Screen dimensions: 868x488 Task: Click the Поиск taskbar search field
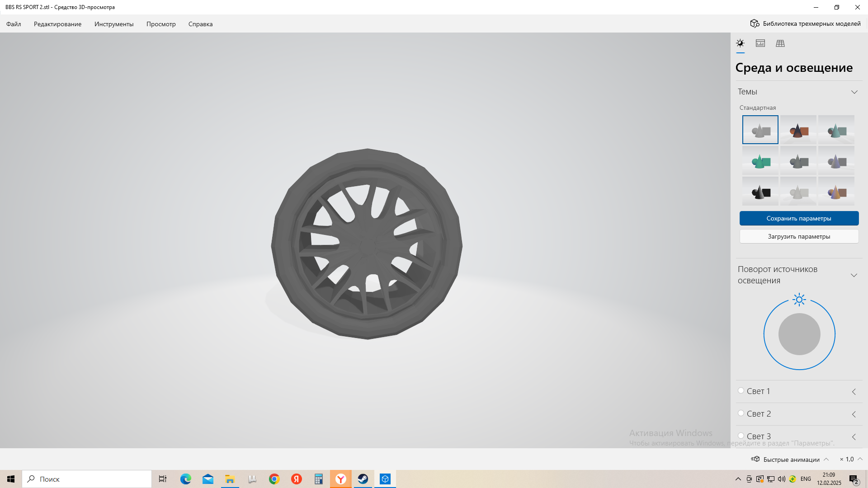(87, 479)
